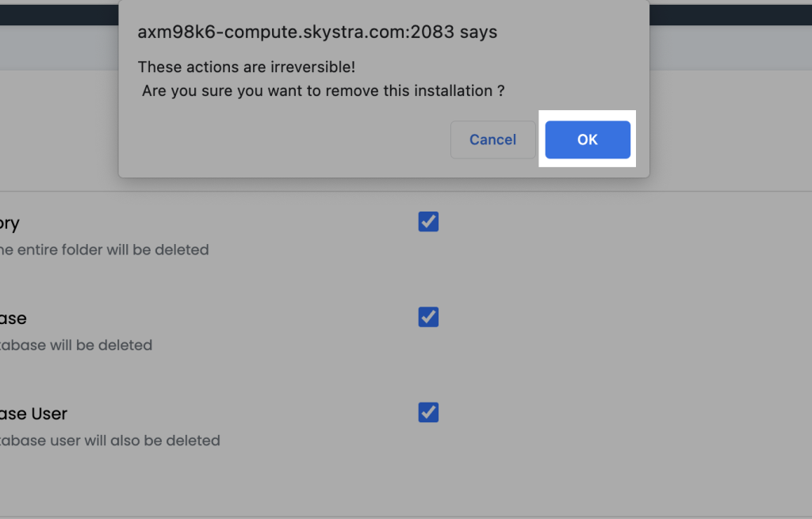This screenshot has width=812, height=519.
Task: Disable the database user deletion checkbox
Action: coord(428,412)
